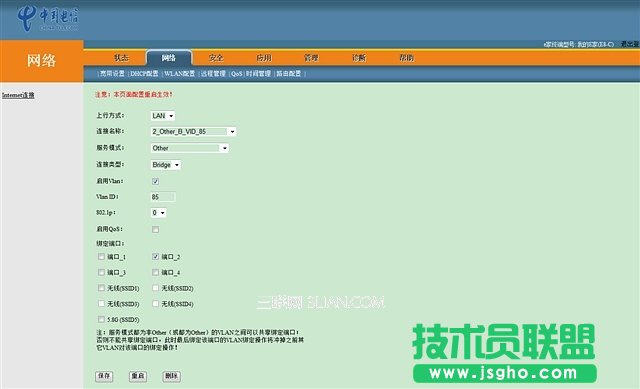Check the 端口_3 checkbox

[x=101, y=272]
